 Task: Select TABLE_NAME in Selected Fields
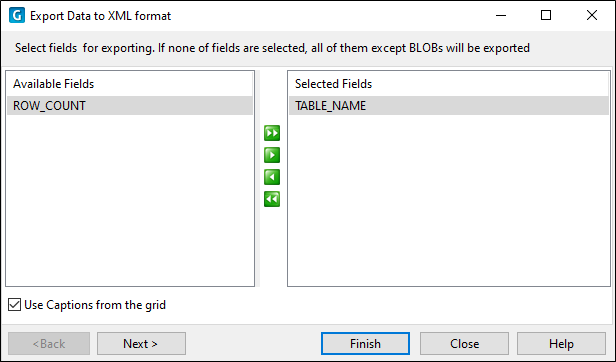point(449,106)
